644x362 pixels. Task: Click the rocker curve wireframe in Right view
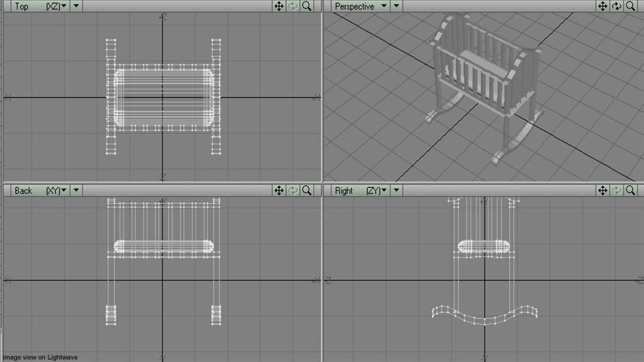pos(485,315)
